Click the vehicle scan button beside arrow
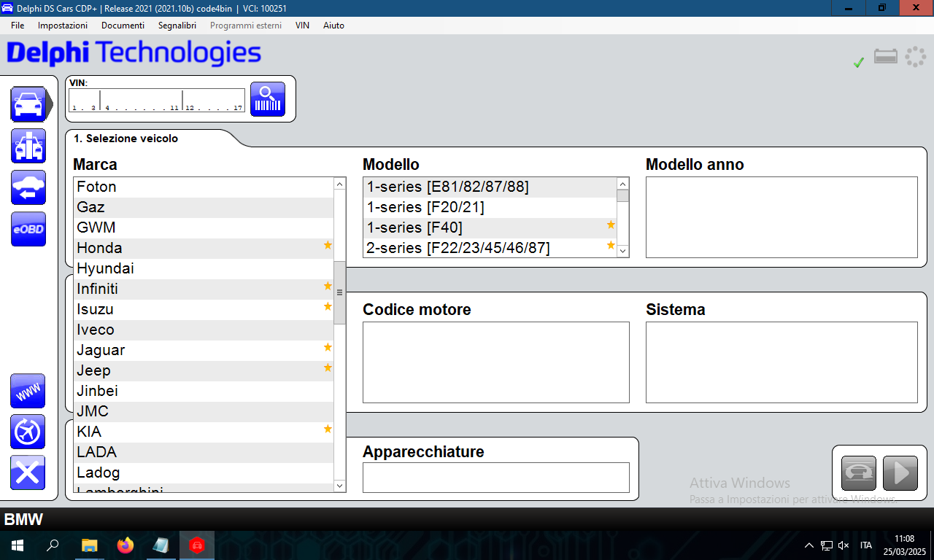The image size is (934, 560). (x=859, y=473)
